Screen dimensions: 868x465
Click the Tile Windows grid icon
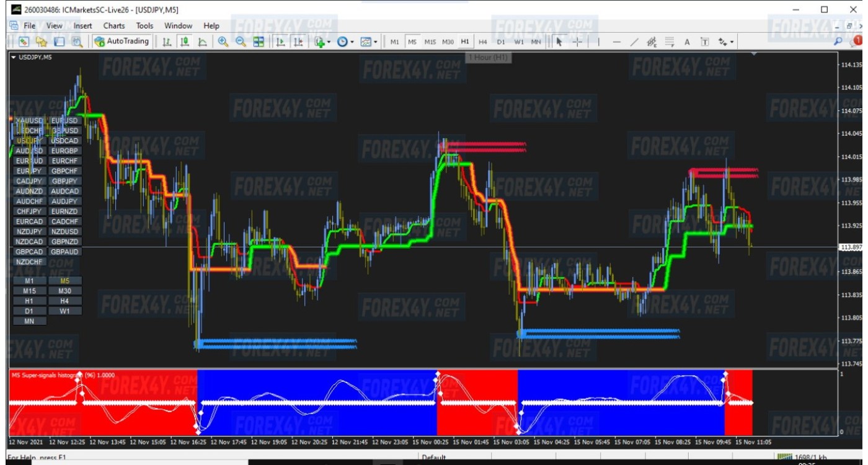[x=259, y=42]
